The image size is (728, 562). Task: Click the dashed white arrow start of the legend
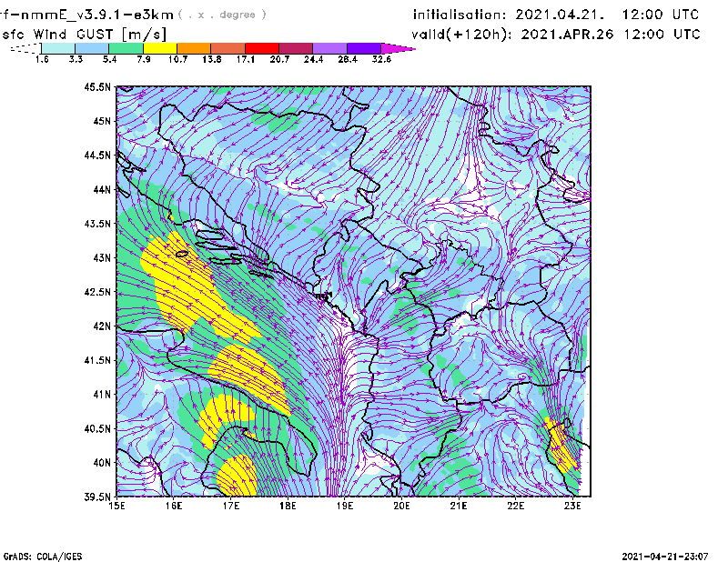tap(25, 48)
